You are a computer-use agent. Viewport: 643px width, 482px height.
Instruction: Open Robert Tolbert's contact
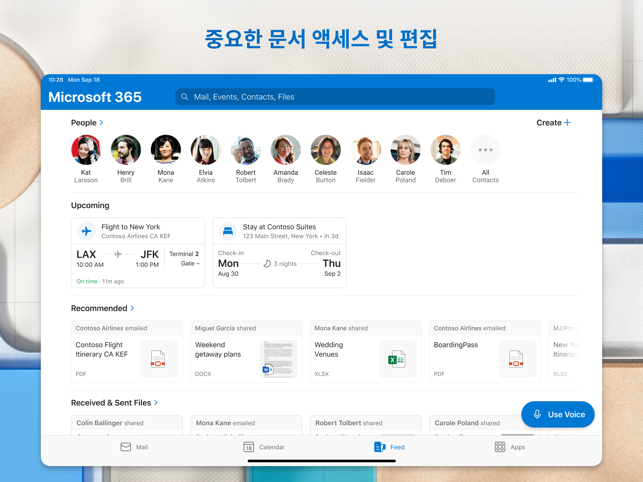tap(246, 150)
